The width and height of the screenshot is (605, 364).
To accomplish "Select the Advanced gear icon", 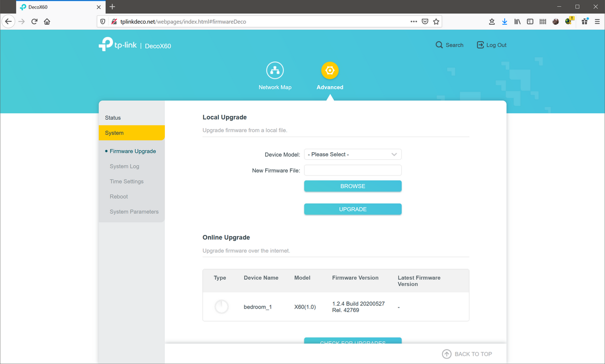I will pos(330,71).
